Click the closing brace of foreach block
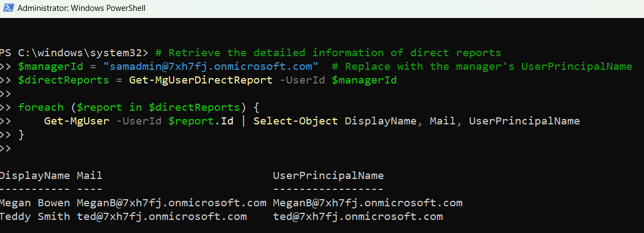This screenshot has height=233, width=644. point(21,135)
